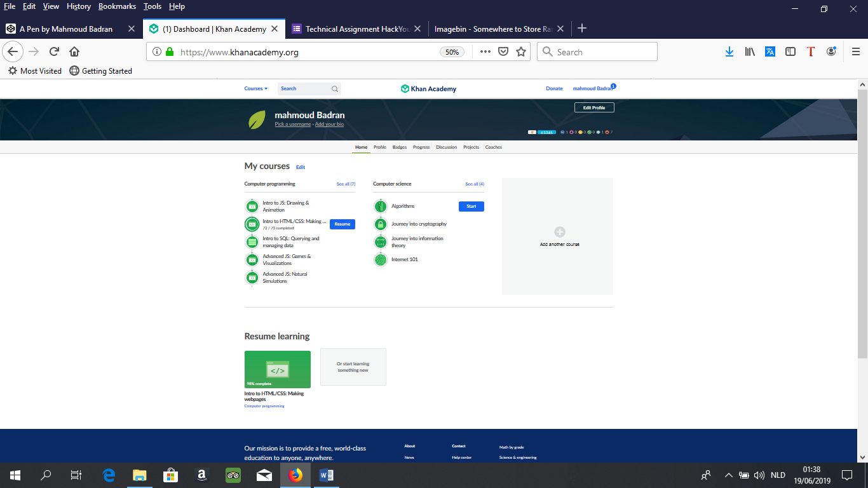Viewport: 868px width, 488px height.
Task: Switch to Technical Assignment HackYourFuture tab
Action: (x=356, y=29)
